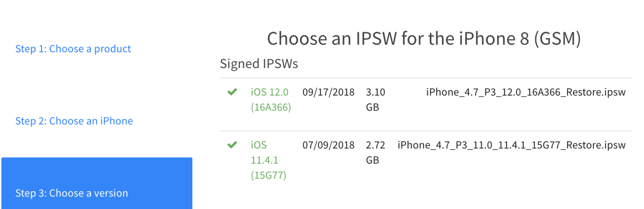Click the green checkmark beside iOS 11.4.1
The image size is (644, 209).
pyautogui.click(x=232, y=145)
